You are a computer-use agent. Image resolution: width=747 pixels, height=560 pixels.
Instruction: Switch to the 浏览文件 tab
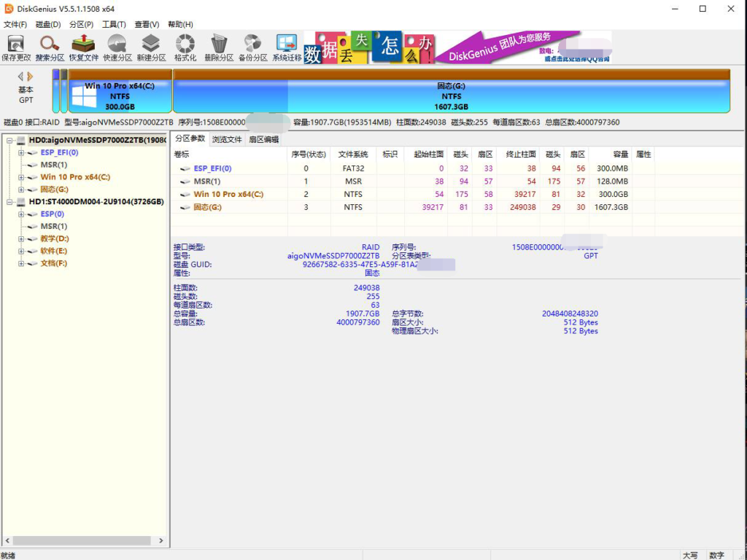click(227, 139)
